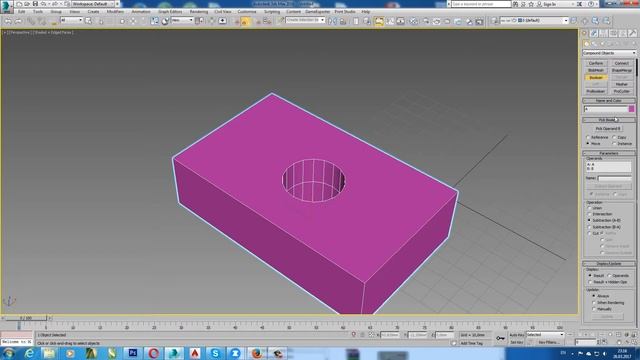Image resolution: width=640 pixels, height=360 pixels.
Task: Click the Mirror tool icon
Action: (x=333, y=20)
